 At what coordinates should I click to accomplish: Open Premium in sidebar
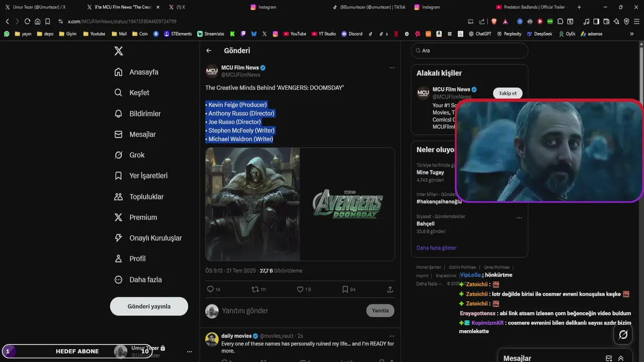point(136,217)
